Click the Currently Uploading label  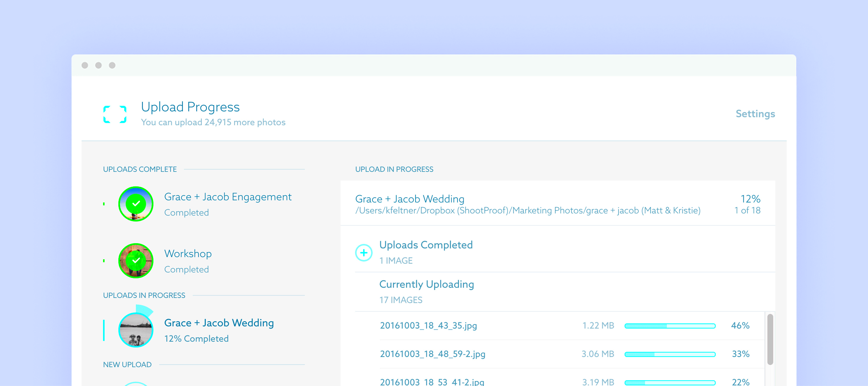427,284
